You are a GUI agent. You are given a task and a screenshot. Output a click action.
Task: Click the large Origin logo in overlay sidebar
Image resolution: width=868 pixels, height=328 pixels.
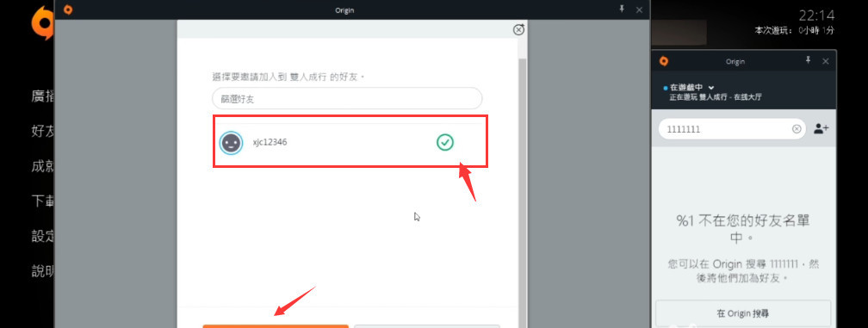(x=43, y=23)
